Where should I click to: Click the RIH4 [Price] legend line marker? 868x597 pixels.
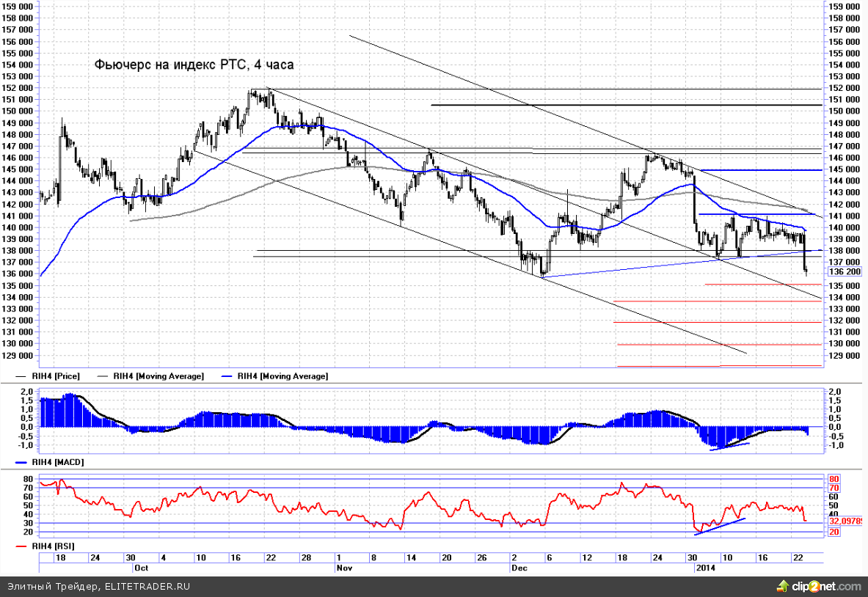[21, 376]
